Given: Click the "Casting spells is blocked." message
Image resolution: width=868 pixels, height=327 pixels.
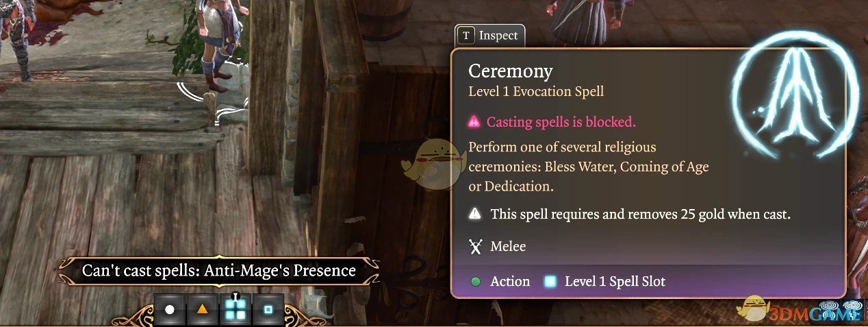Looking at the screenshot, I should click(x=561, y=122).
